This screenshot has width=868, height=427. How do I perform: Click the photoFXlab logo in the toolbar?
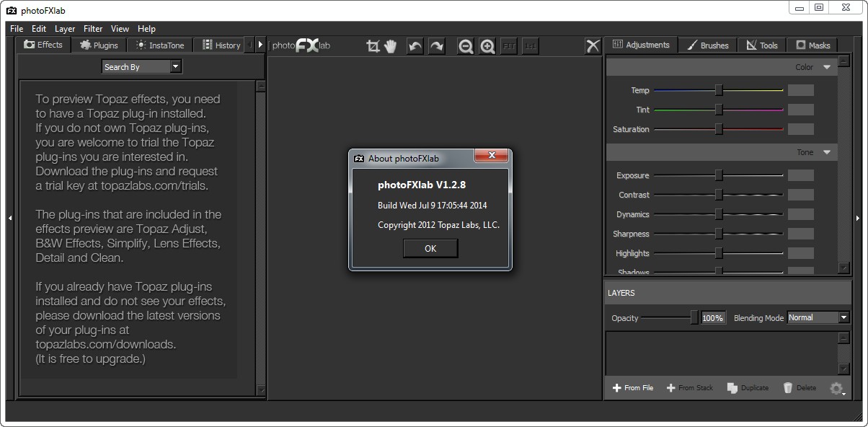click(301, 45)
